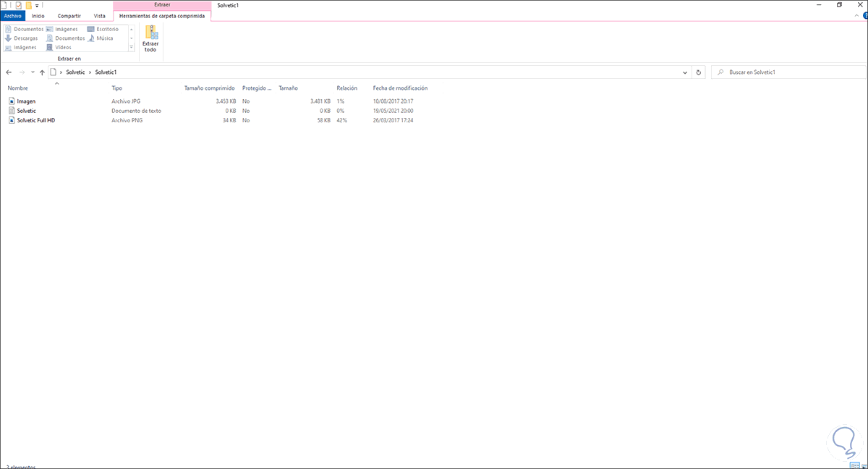Select Escritorio as extract location
This screenshot has height=469, width=868.
coord(106,29)
